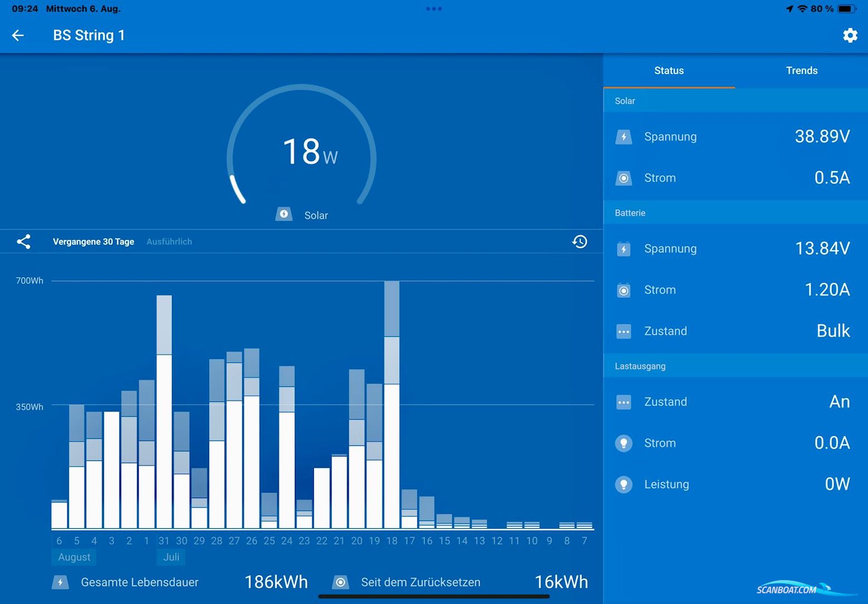This screenshot has height=604, width=868.
Task: Switch to the Trends tab
Action: pos(801,71)
